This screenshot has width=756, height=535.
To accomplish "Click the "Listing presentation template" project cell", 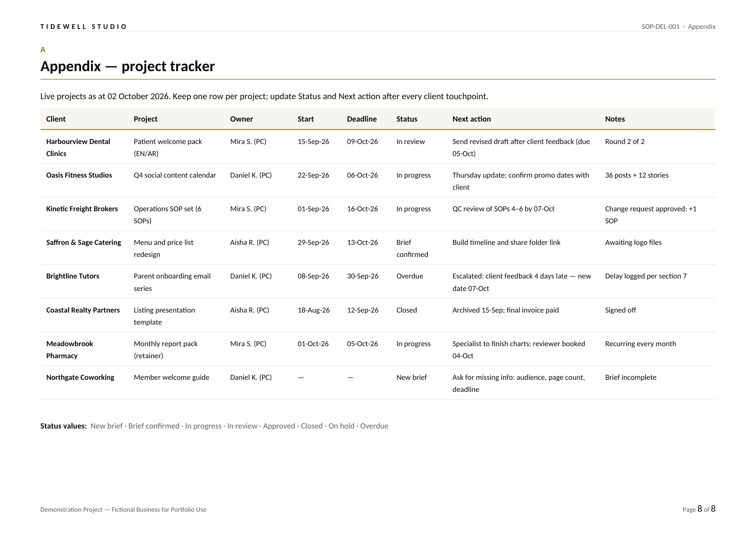I will click(164, 316).
